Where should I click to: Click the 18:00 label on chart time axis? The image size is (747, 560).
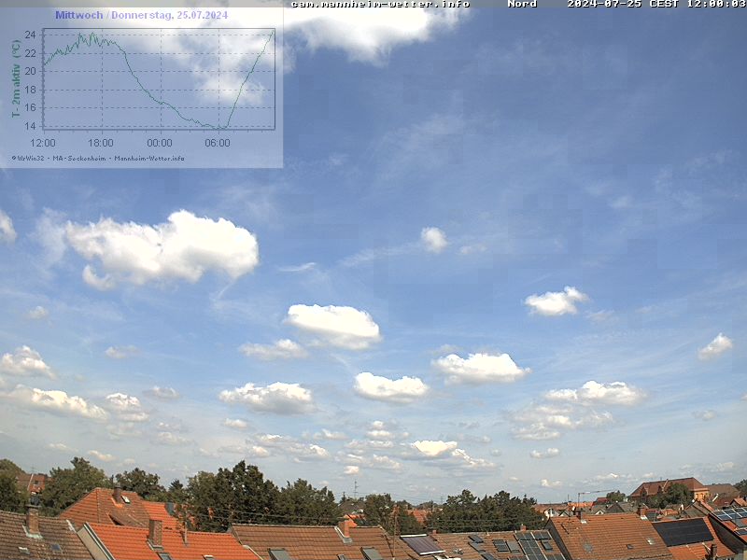click(101, 143)
